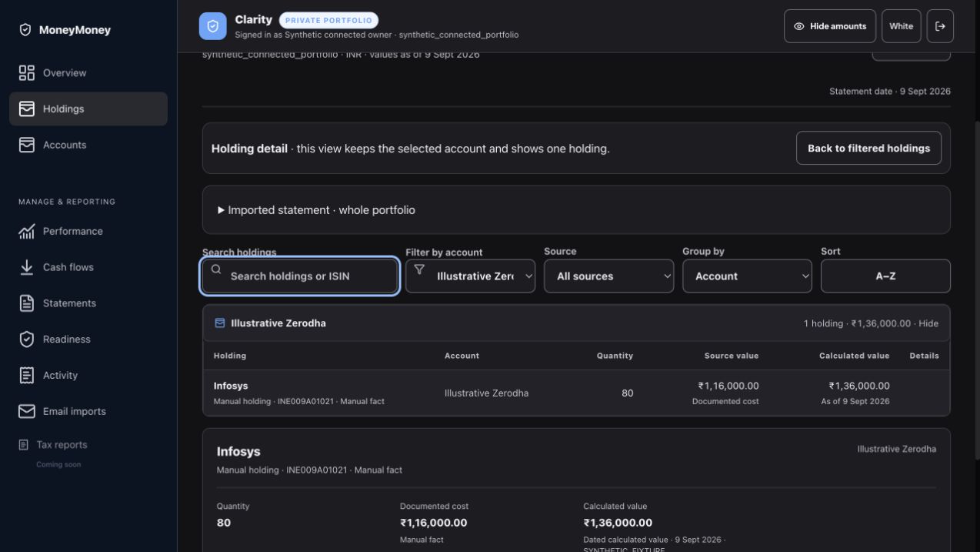The width and height of the screenshot is (980, 552).
Task: Click the Readiness shield-check icon
Action: click(x=27, y=339)
